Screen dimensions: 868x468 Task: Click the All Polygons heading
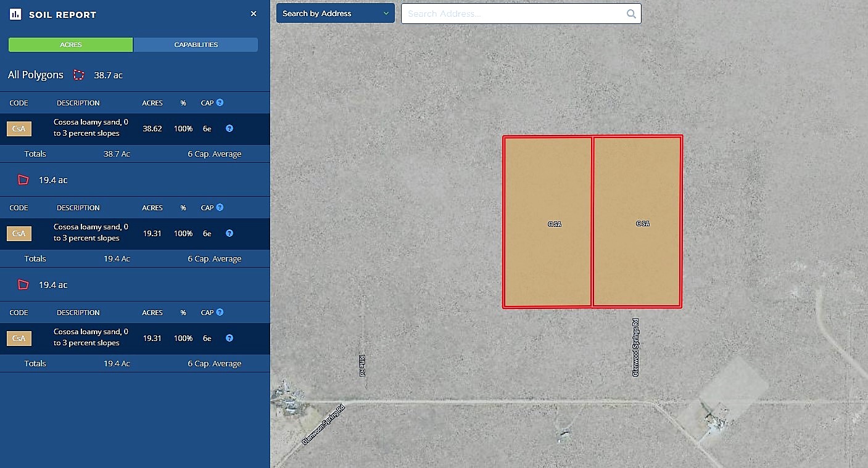tap(36, 75)
